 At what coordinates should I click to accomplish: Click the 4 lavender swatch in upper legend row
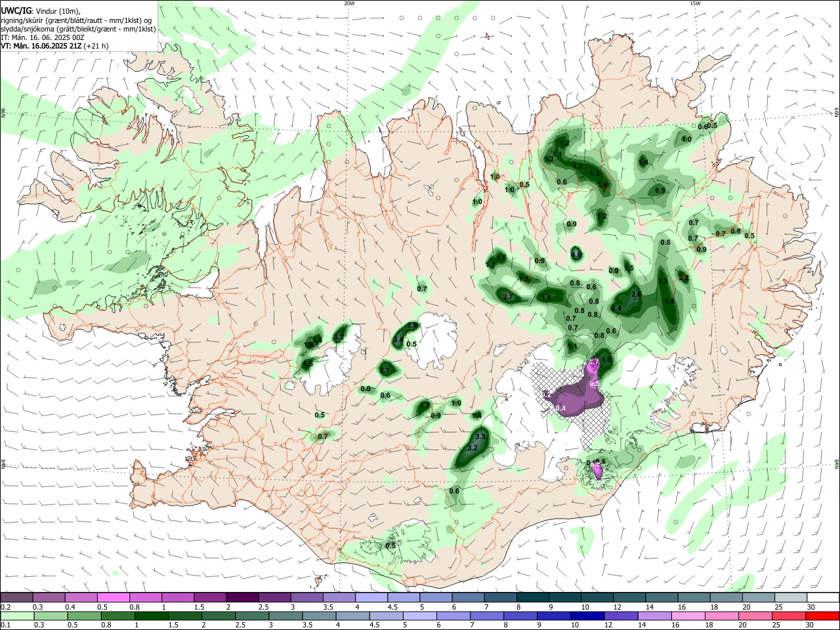click(371, 598)
